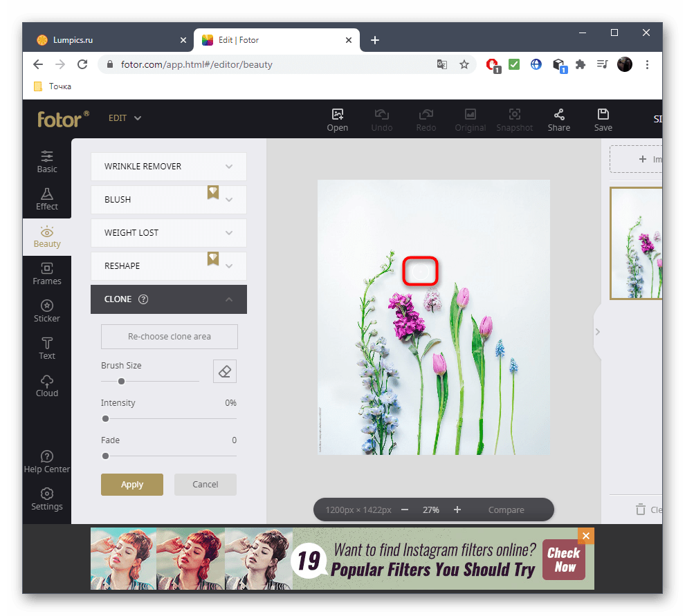
Task: Select the Effect tool in sidebar
Action: click(47, 199)
